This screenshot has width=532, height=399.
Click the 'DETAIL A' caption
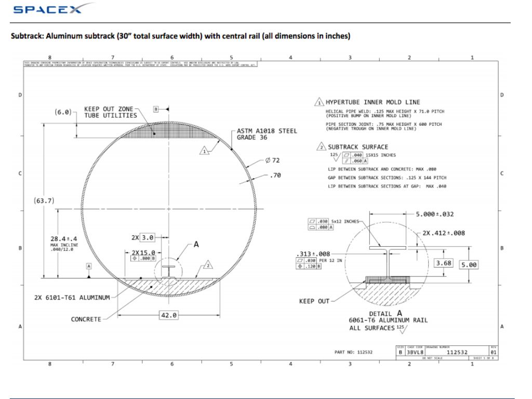pos(385,313)
